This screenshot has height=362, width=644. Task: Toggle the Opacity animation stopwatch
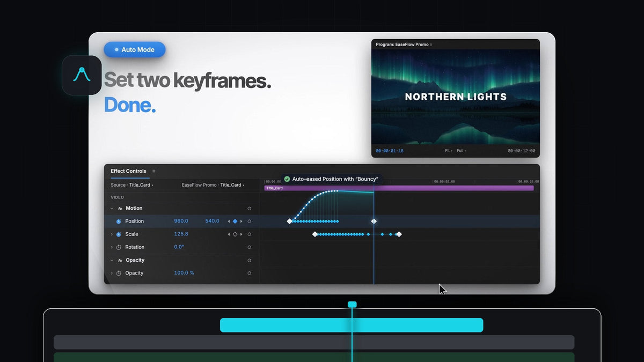pyautogui.click(x=119, y=273)
